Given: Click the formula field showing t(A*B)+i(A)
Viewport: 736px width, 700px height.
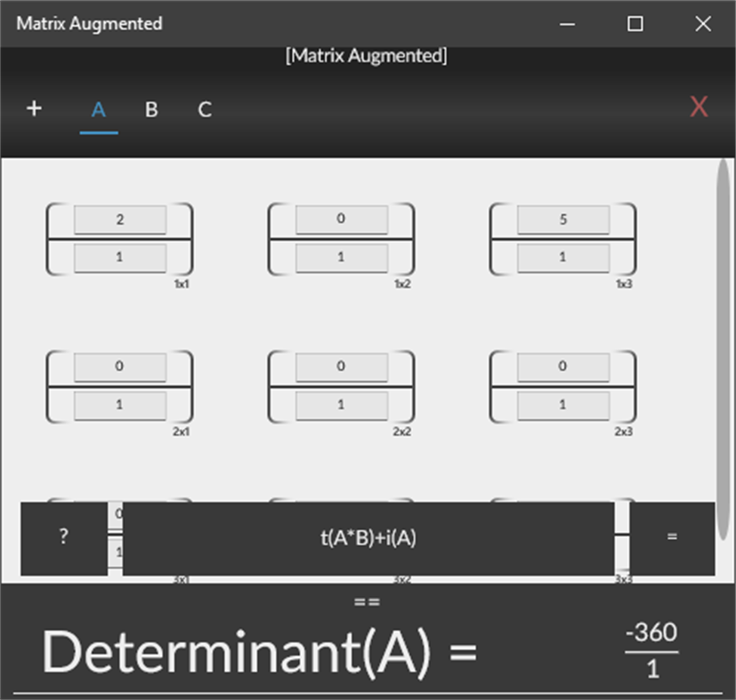Looking at the screenshot, I should coord(368,537).
